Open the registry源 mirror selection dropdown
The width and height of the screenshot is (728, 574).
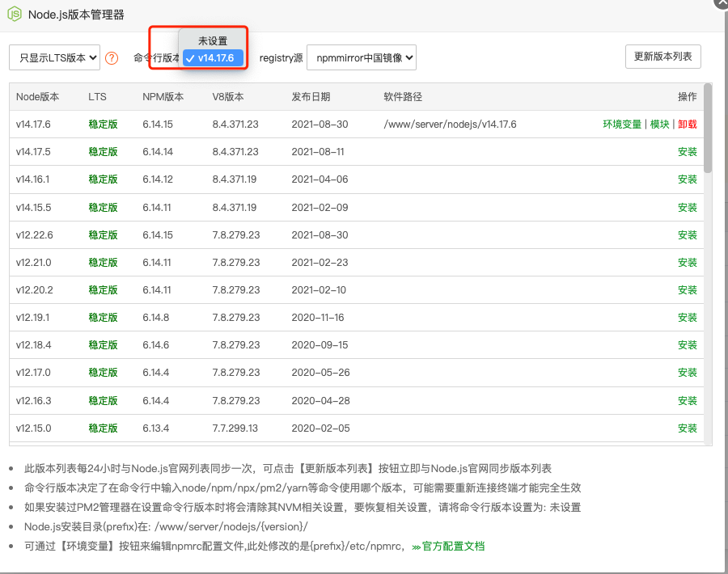[x=361, y=57]
